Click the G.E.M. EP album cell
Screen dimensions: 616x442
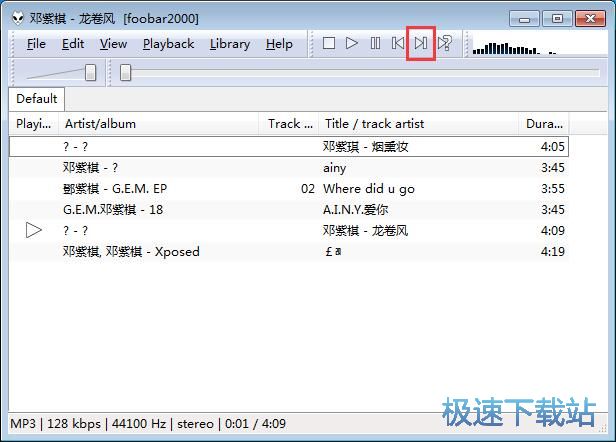pos(115,189)
